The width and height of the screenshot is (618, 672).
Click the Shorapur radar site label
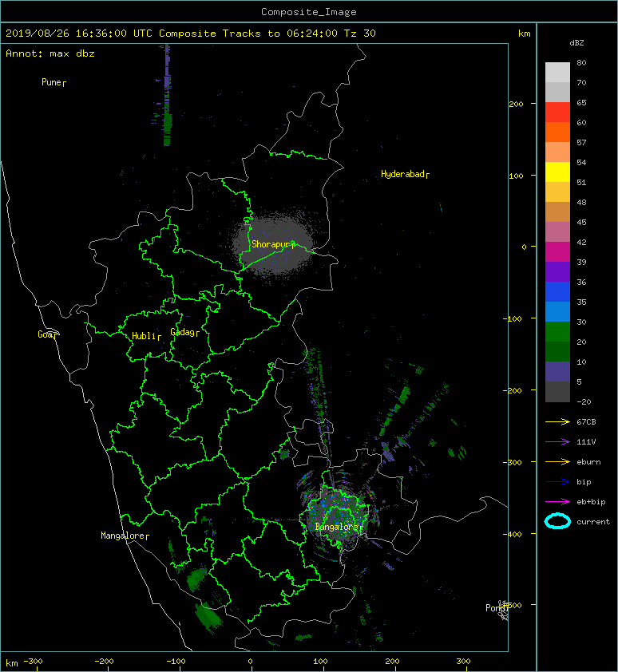coord(270,244)
